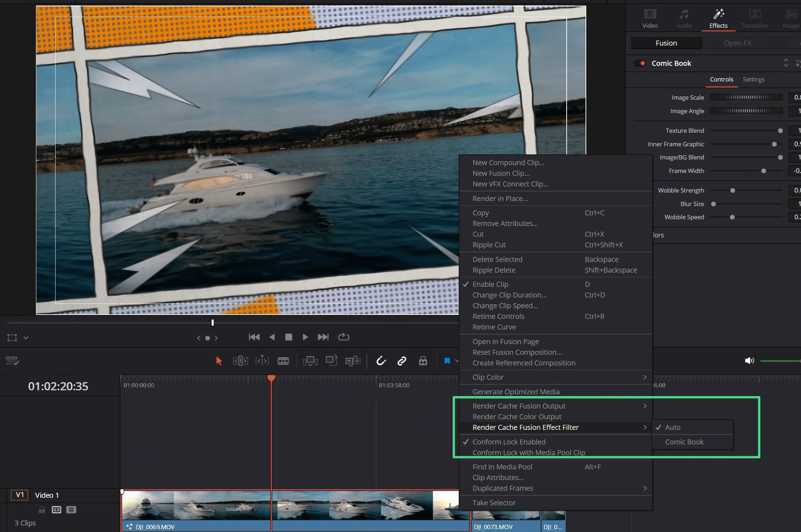This screenshot has width=801, height=532.
Task: Select the arrow Selection Mode tool
Action: click(x=219, y=361)
